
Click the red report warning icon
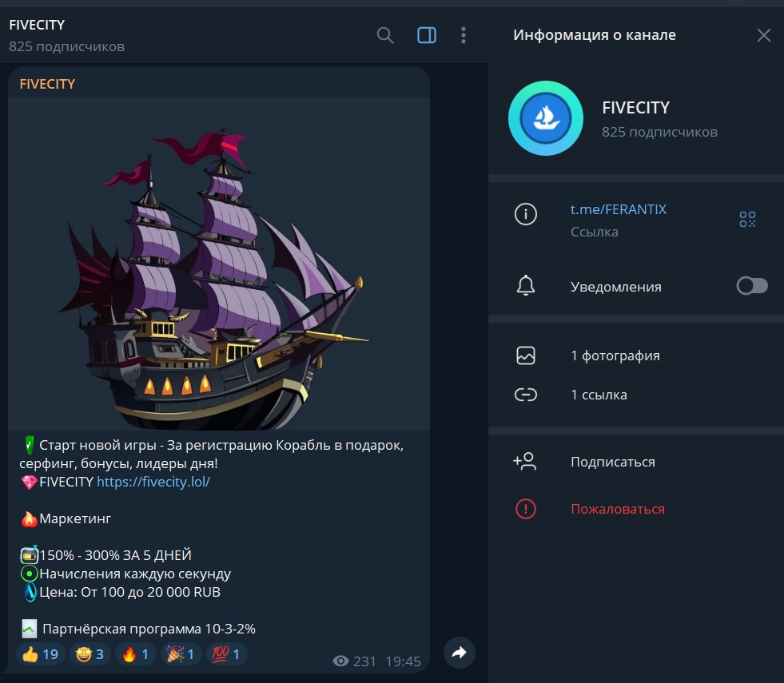pos(526,509)
